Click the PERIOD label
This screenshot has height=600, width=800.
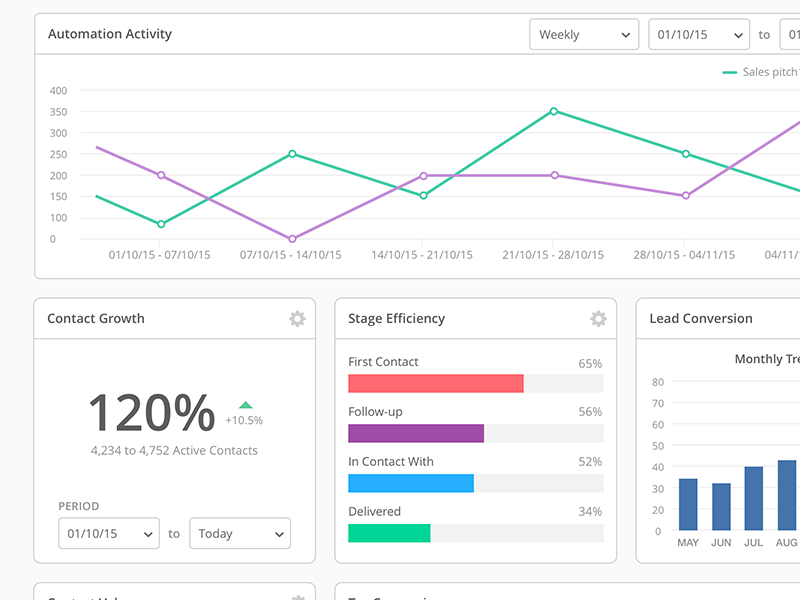pos(79,506)
